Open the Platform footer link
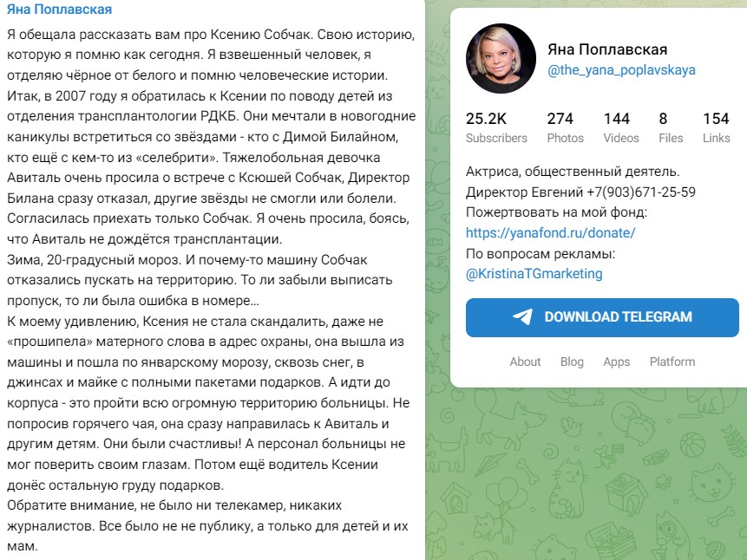 (x=672, y=361)
